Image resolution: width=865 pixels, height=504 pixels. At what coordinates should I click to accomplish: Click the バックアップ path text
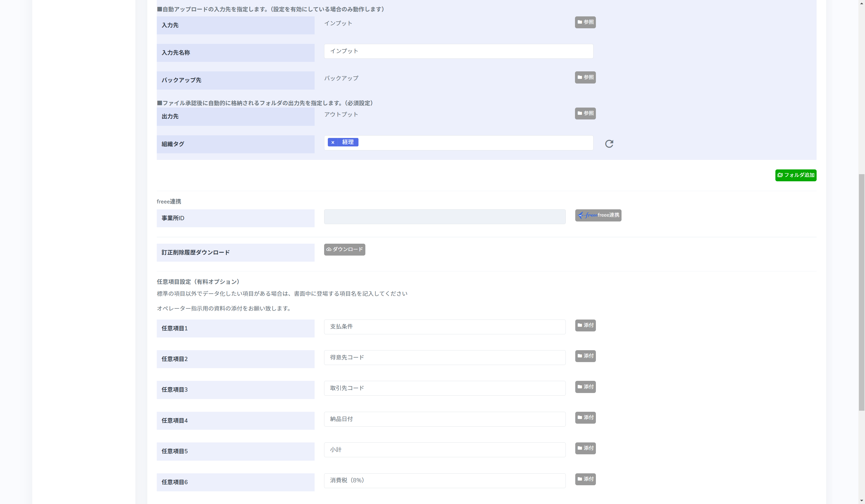coord(341,78)
